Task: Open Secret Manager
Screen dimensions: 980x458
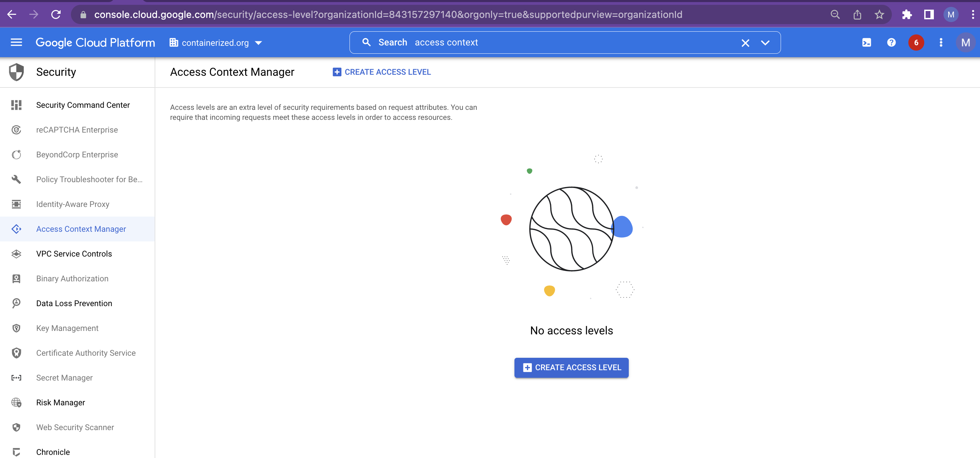Action: coord(64,377)
